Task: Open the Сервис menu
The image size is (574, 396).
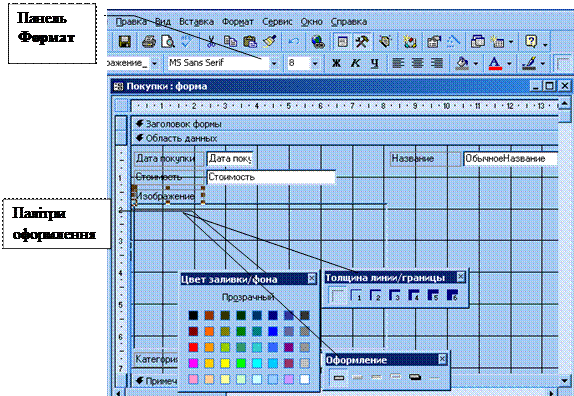Action: [x=277, y=22]
